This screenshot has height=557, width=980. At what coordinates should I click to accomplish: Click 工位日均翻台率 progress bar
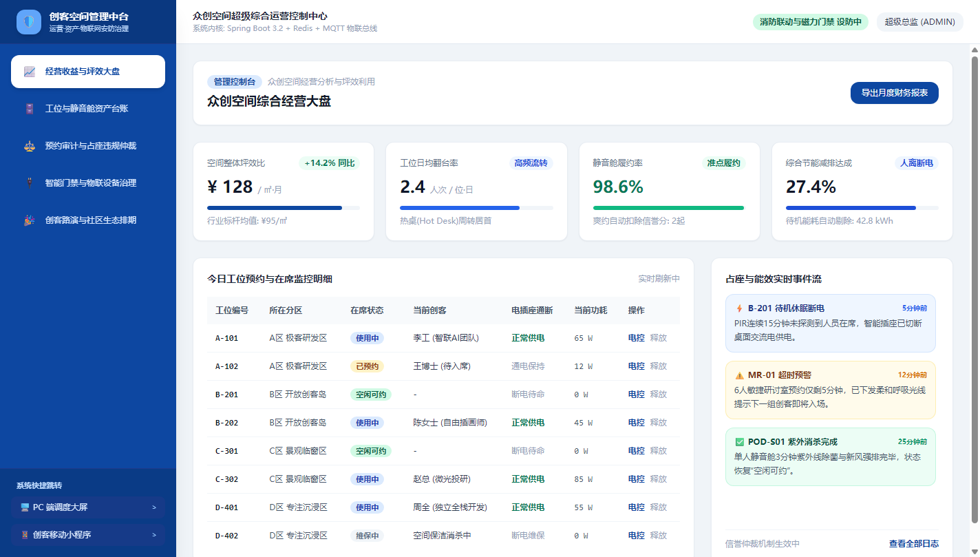pyautogui.click(x=476, y=208)
